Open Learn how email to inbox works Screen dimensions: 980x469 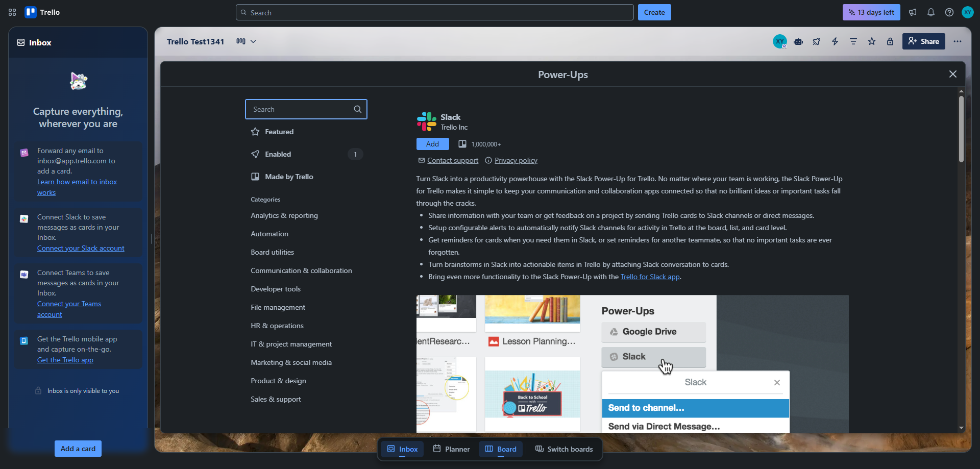point(77,187)
